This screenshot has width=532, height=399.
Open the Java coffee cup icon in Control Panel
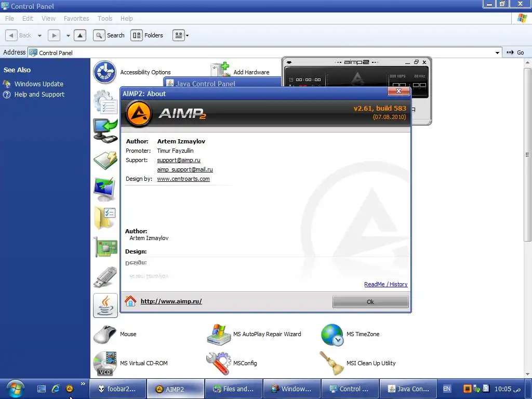(105, 305)
